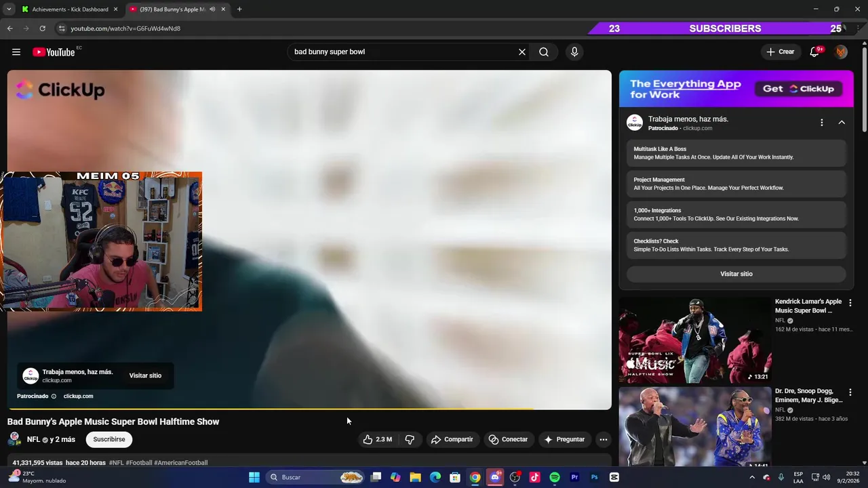The height and width of the screenshot is (488, 868).
Task: Click the Get ClickUp banner button
Action: pos(799,89)
